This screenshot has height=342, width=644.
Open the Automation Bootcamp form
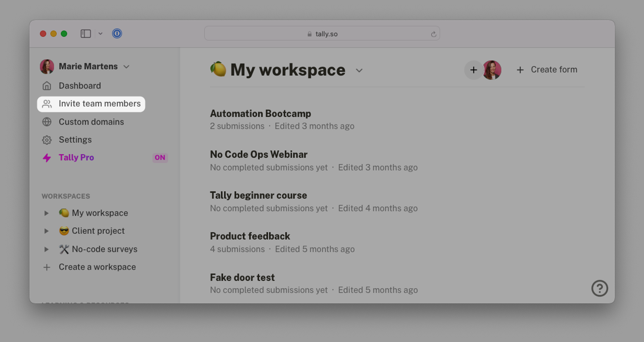(260, 113)
